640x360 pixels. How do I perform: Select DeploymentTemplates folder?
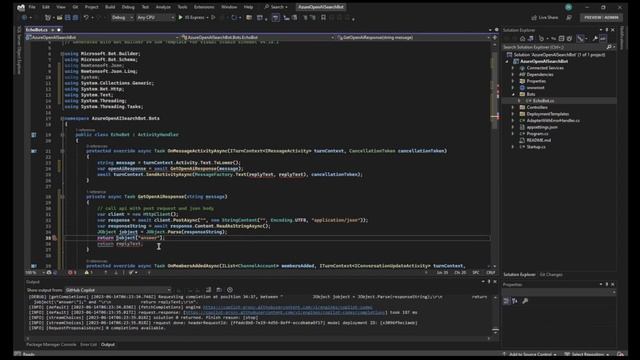[x=547, y=114]
